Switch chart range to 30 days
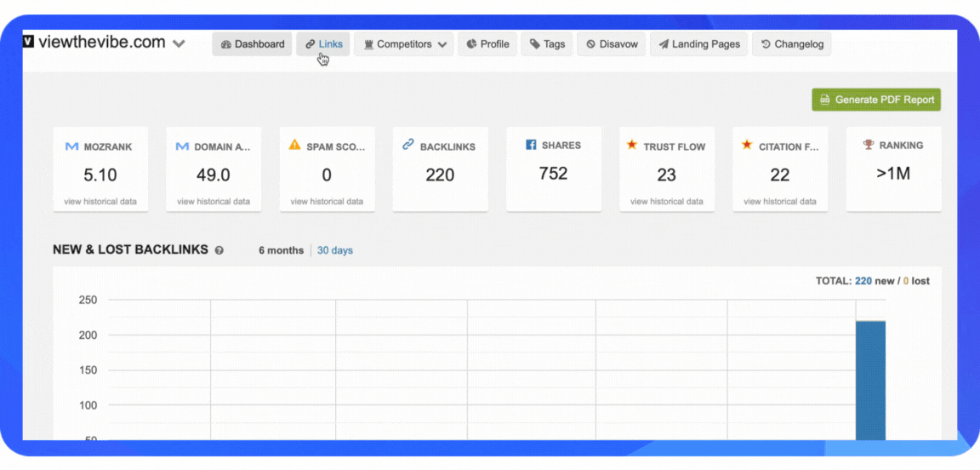The height and width of the screenshot is (470, 980). click(335, 250)
